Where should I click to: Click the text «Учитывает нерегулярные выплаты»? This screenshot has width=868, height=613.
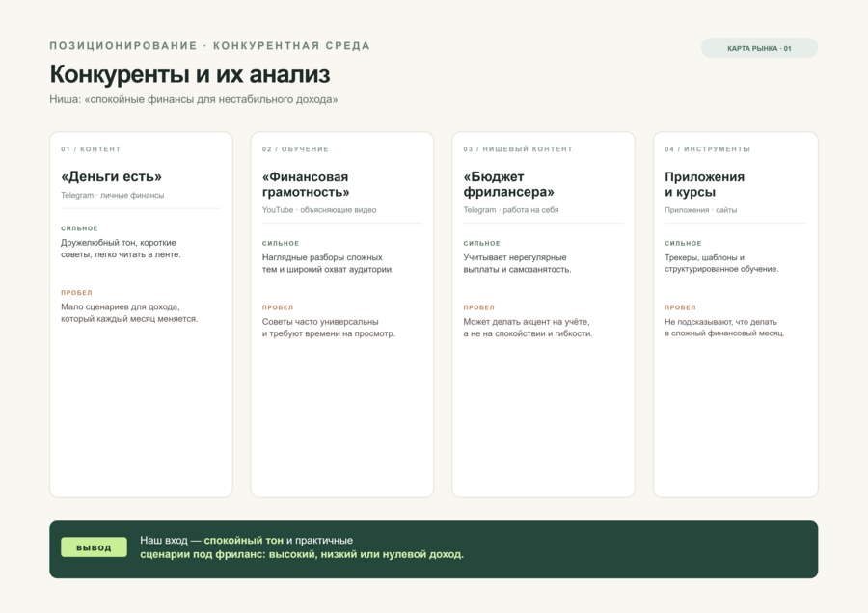[x=517, y=263]
